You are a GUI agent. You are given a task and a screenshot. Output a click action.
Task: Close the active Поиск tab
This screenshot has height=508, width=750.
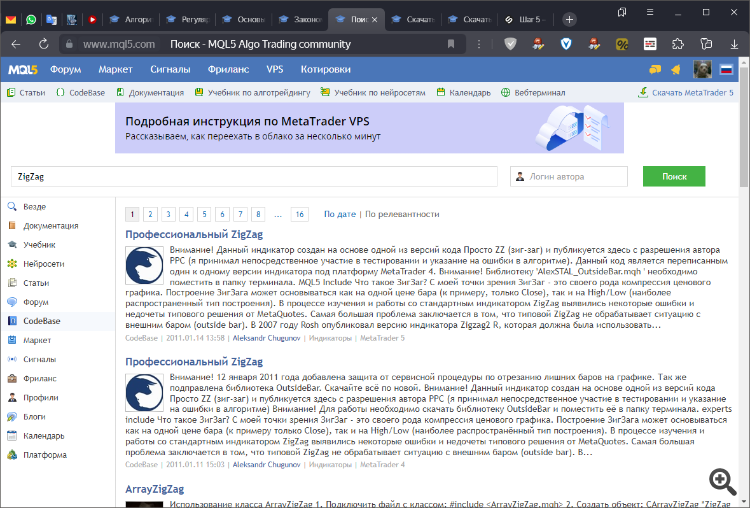[x=375, y=20]
